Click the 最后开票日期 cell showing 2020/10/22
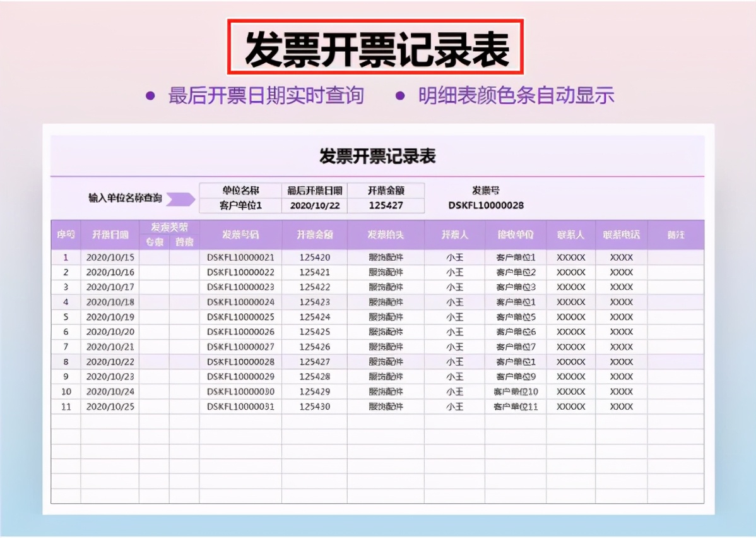The image size is (756, 538). click(x=316, y=205)
